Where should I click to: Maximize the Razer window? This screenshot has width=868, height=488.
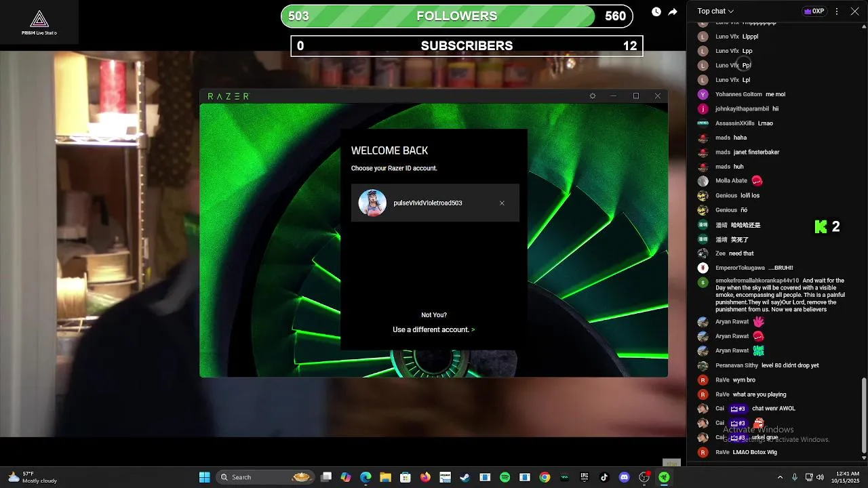tap(636, 96)
